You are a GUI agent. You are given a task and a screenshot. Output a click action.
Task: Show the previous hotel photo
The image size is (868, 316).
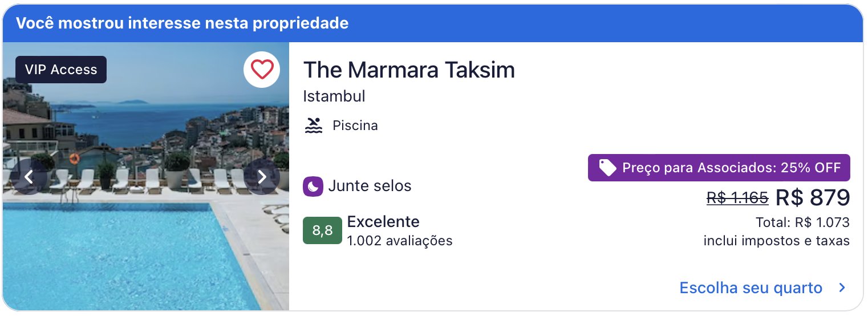pyautogui.click(x=29, y=177)
